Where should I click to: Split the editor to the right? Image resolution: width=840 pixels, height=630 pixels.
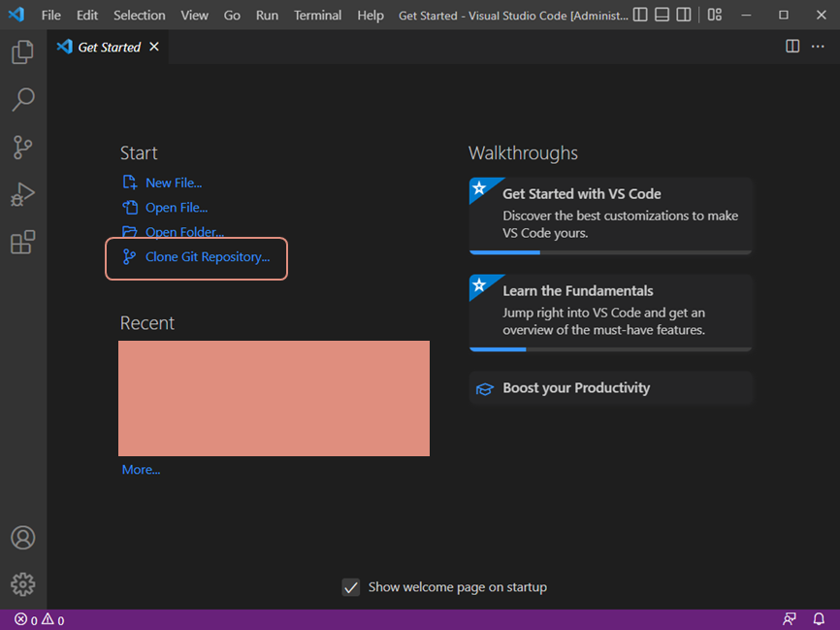pos(792,47)
